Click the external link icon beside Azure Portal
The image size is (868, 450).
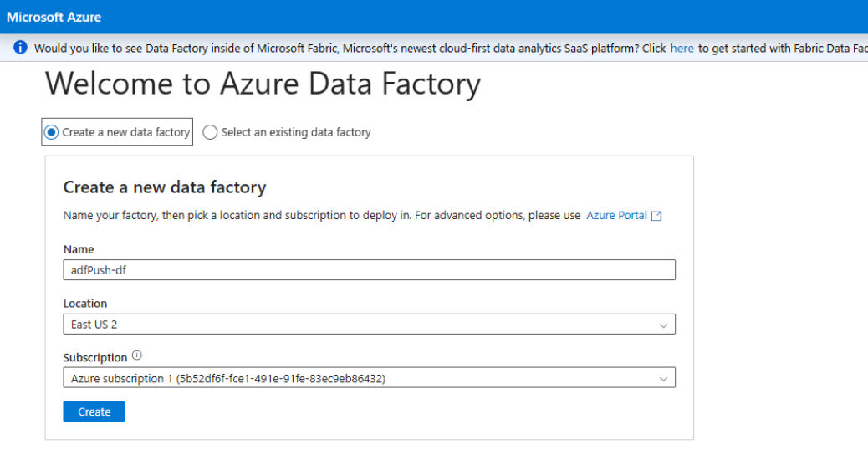(x=656, y=216)
